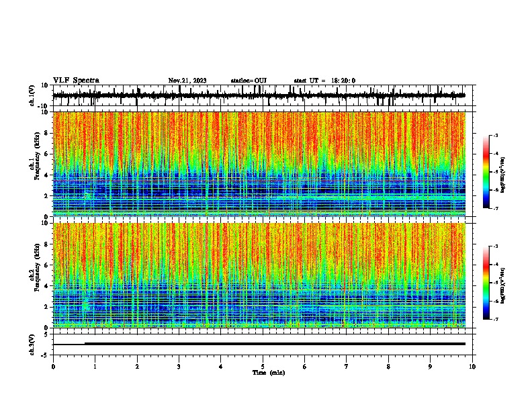
Task: Click the "station=OUI" header label
Action: pyautogui.click(x=249, y=81)
